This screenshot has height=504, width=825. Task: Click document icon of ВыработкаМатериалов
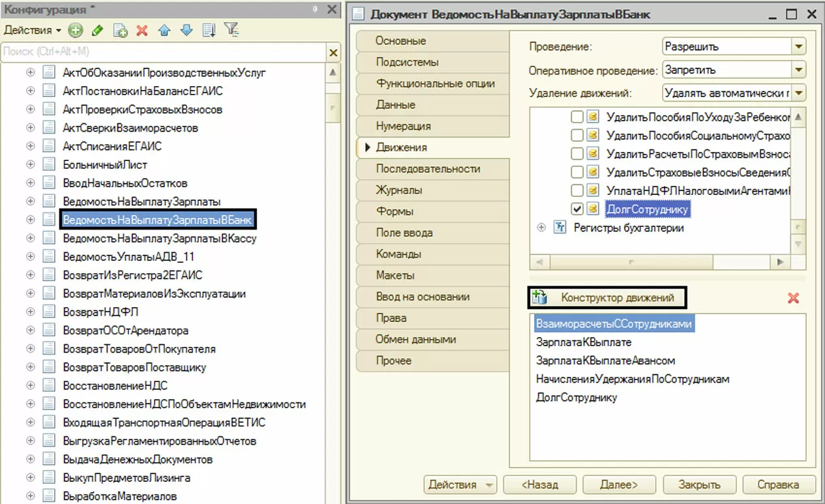[x=49, y=497]
